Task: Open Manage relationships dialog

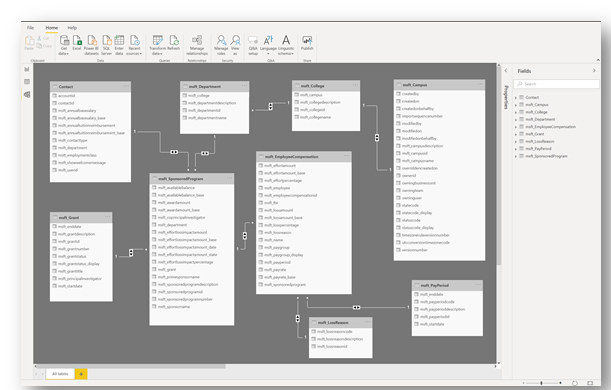Action: pyautogui.click(x=197, y=40)
